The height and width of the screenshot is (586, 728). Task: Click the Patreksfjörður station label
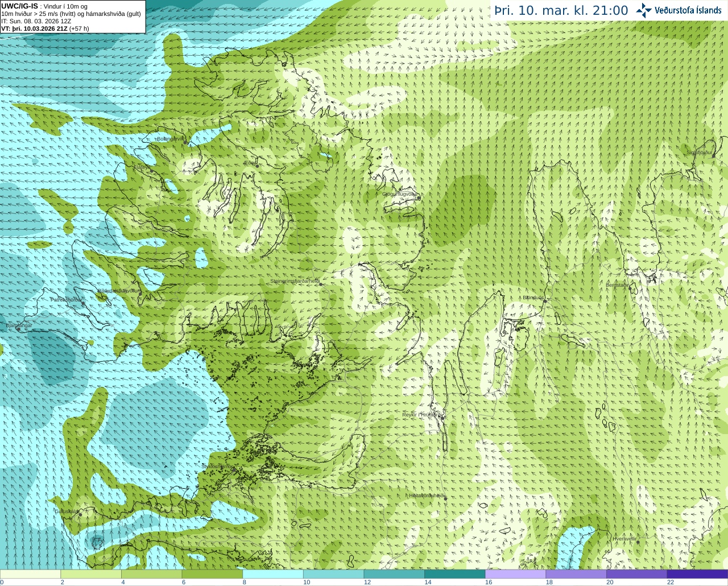click(x=66, y=299)
